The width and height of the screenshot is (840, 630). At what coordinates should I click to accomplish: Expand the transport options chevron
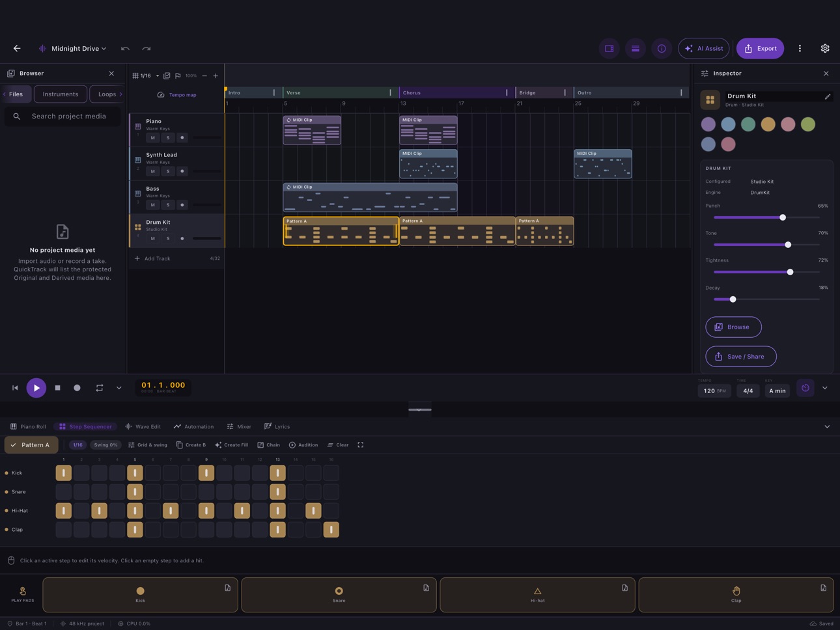point(119,388)
